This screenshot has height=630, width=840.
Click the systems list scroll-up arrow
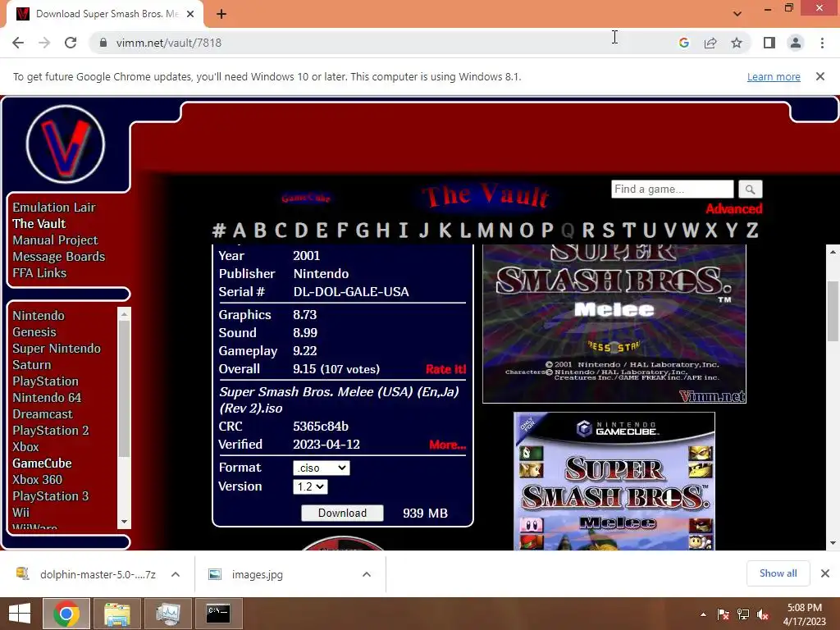[x=125, y=314]
